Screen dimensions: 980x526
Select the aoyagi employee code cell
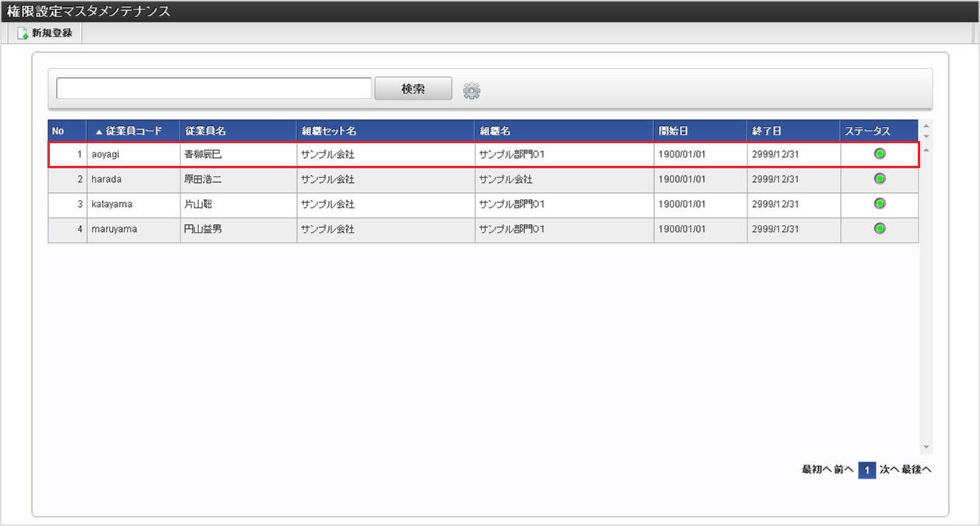click(134, 154)
